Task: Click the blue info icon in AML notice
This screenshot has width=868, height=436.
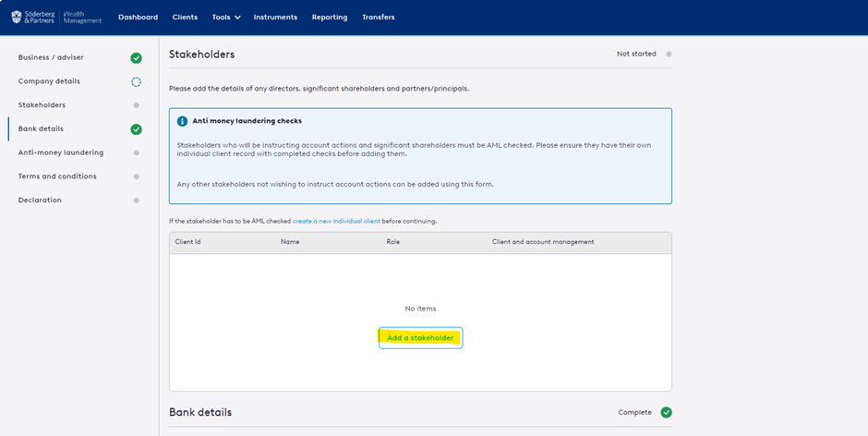Action: point(182,121)
